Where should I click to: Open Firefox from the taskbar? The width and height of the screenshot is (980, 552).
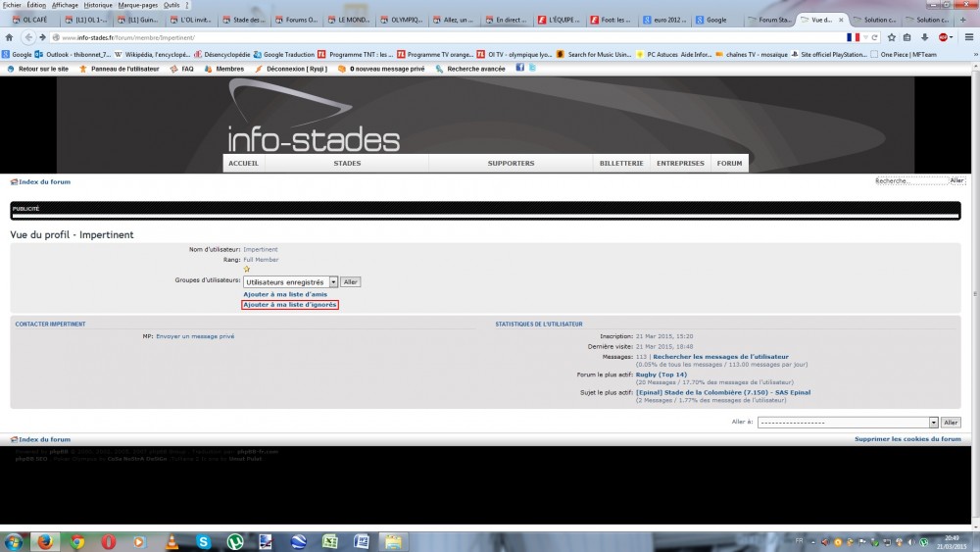[45, 541]
